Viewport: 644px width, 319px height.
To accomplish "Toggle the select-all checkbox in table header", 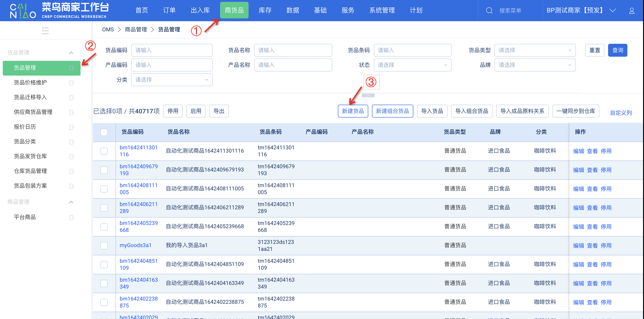I will coord(104,132).
